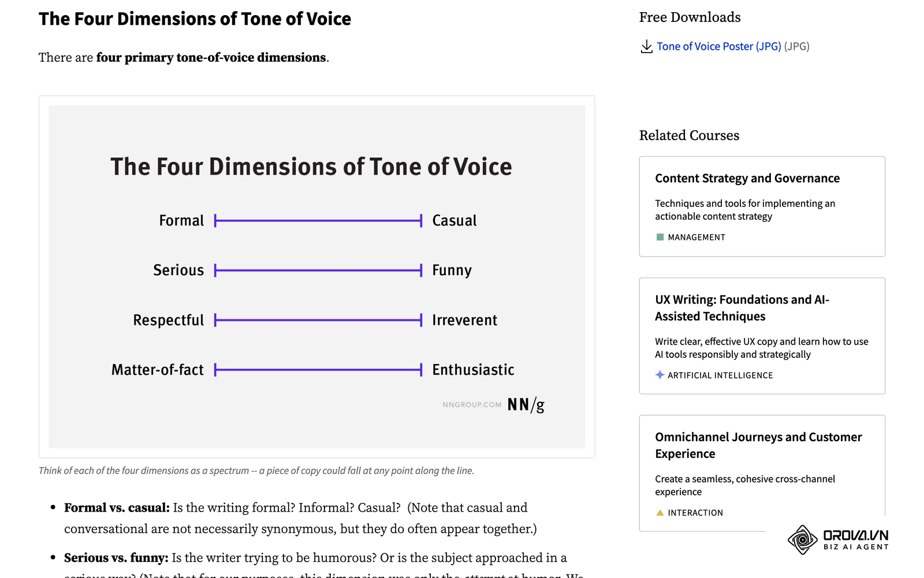The width and height of the screenshot is (924, 578).
Task: Open UX Writing: Foundations course card
Action: click(762, 336)
